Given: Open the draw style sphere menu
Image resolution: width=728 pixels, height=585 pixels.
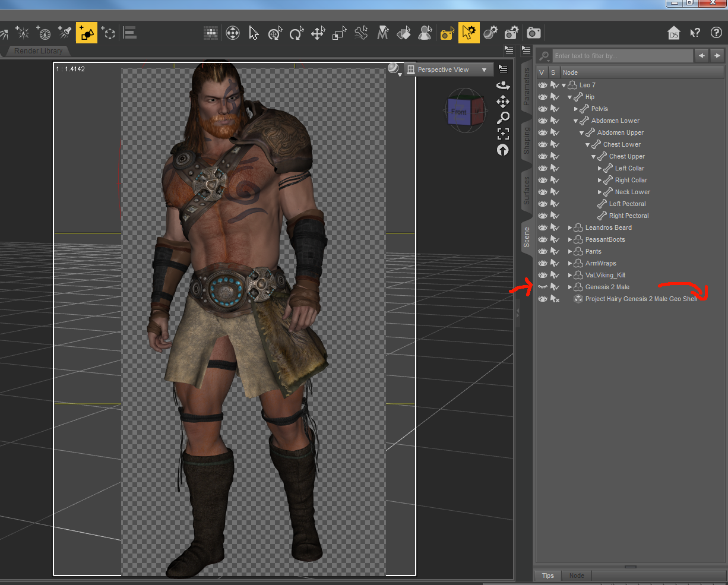Looking at the screenshot, I should pos(394,69).
